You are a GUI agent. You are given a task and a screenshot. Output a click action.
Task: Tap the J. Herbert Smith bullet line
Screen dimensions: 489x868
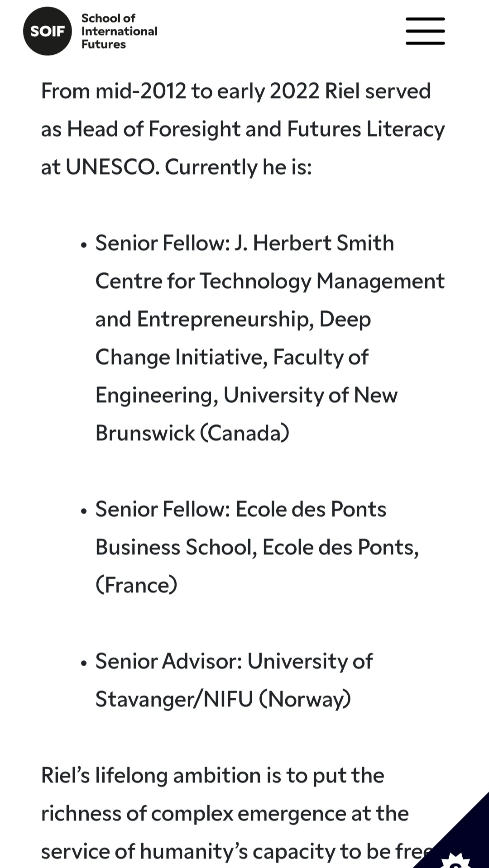click(x=244, y=243)
